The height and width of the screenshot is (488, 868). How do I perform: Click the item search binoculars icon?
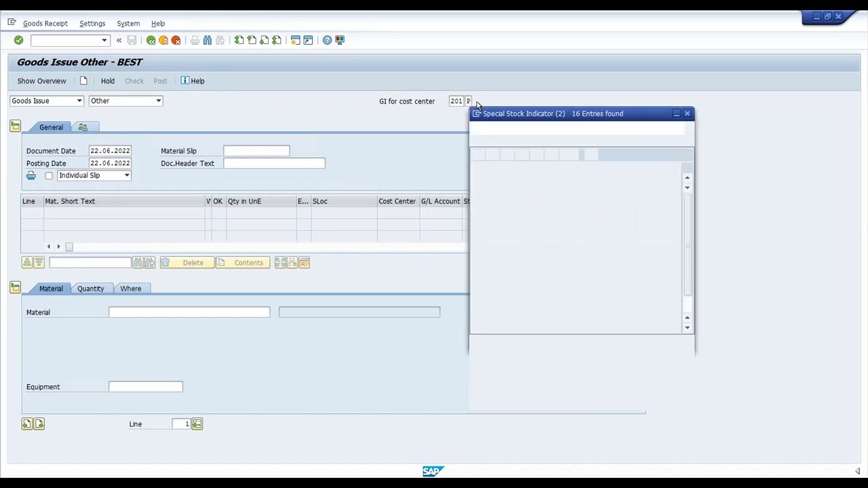(138, 262)
